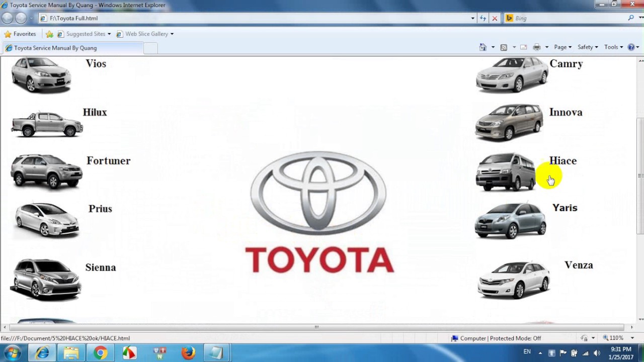Open the 110% zoom level dropdown
The width and height of the screenshot is (644, 362).
coord(632,338)
